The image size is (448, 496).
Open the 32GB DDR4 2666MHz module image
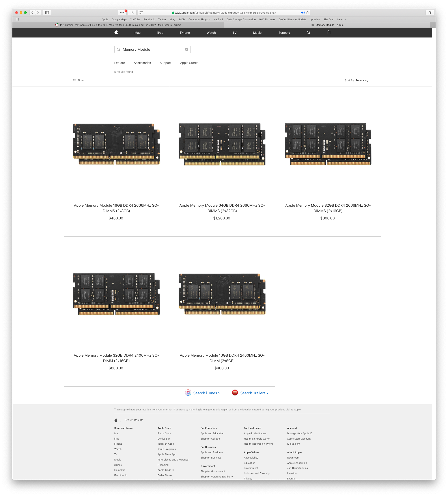coord(328,144)
